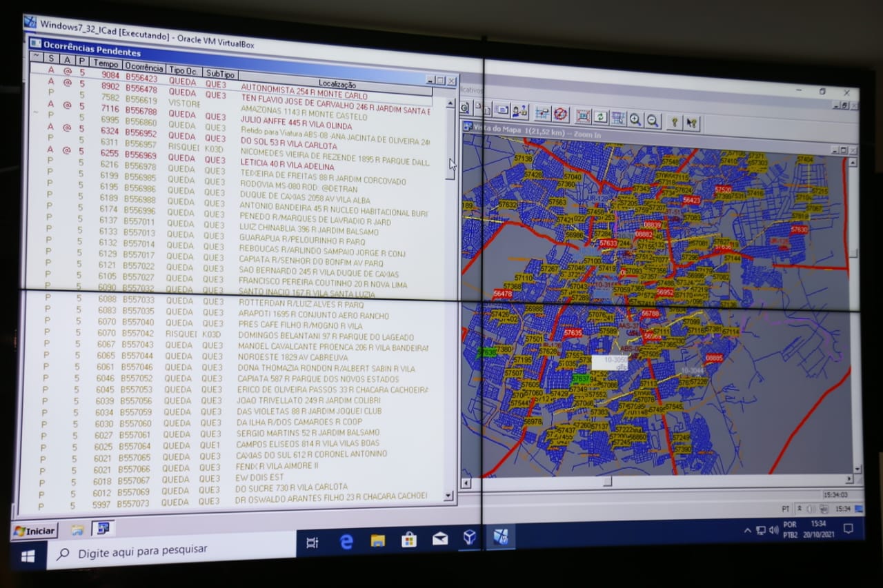The width and height of the screenshot is (883, 588).
Task: Sort the list by Tempo column
Action: click(106, 64)
